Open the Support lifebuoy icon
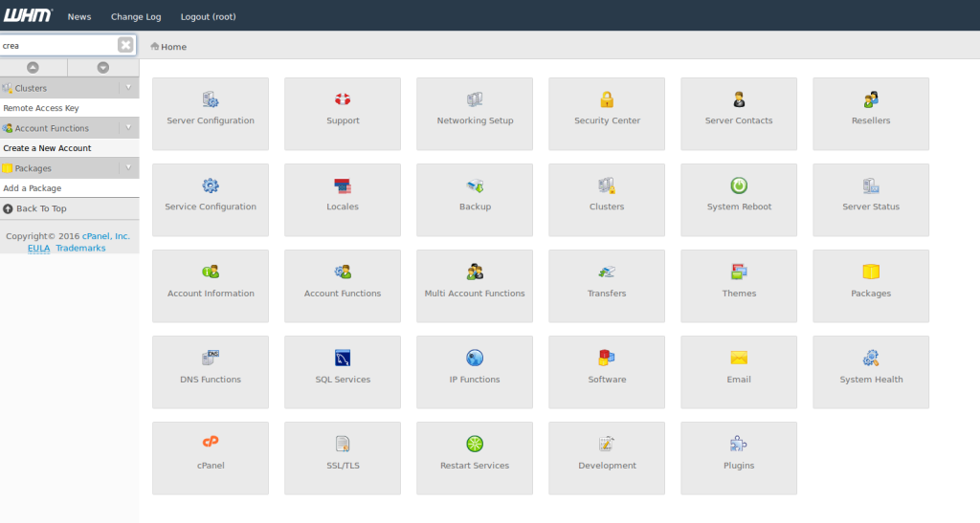Screen dimensions: 980x523 tap(343, 99)
